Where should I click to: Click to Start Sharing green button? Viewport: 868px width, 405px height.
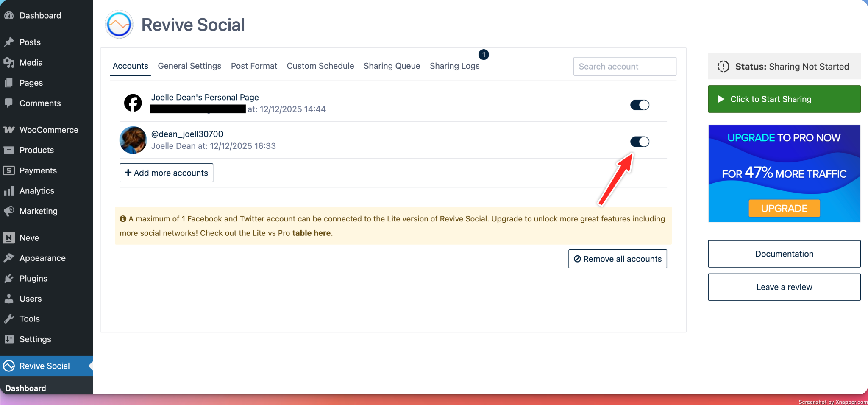[784, 99]
